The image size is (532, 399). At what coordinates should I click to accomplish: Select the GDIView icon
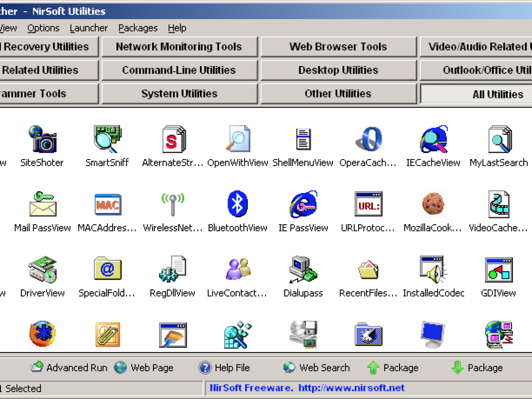[498, 269]
